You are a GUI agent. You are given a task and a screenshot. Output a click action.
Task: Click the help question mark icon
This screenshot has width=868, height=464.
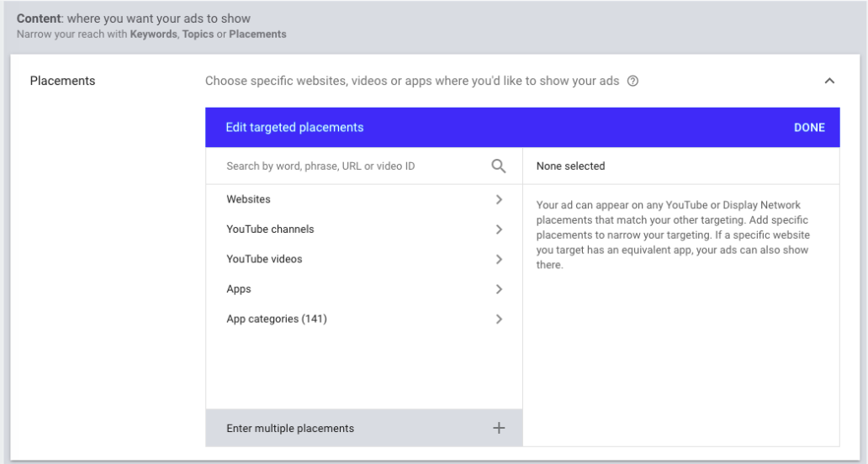pyautogui.click(x=633, y=82)
